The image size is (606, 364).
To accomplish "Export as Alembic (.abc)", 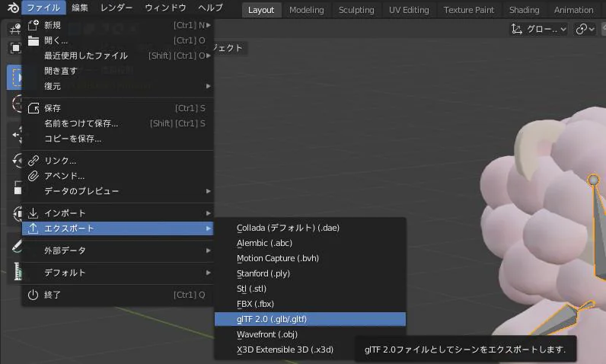I will click(x=311, y=243).
